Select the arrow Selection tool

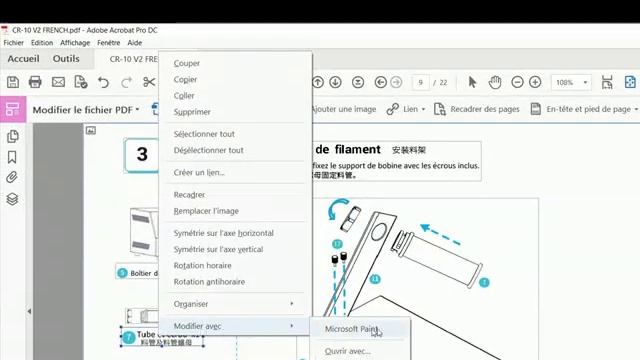point(472,82)
